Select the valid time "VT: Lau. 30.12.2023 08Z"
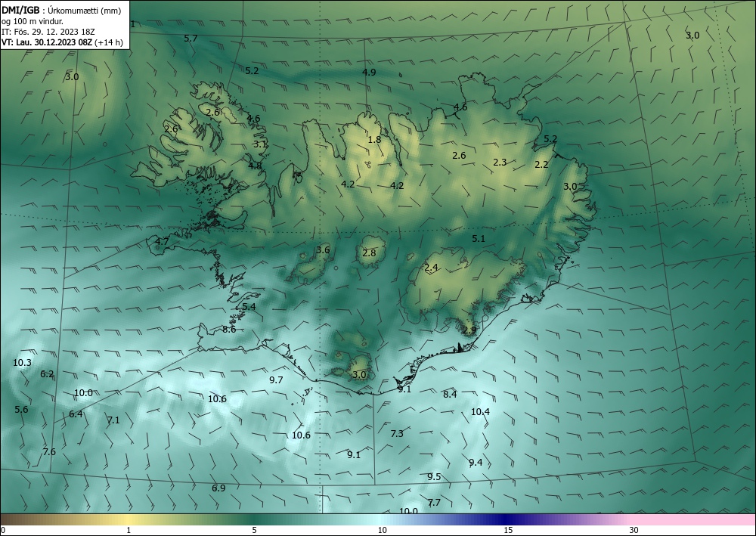The image size is (756, 536). pos(47,42)
